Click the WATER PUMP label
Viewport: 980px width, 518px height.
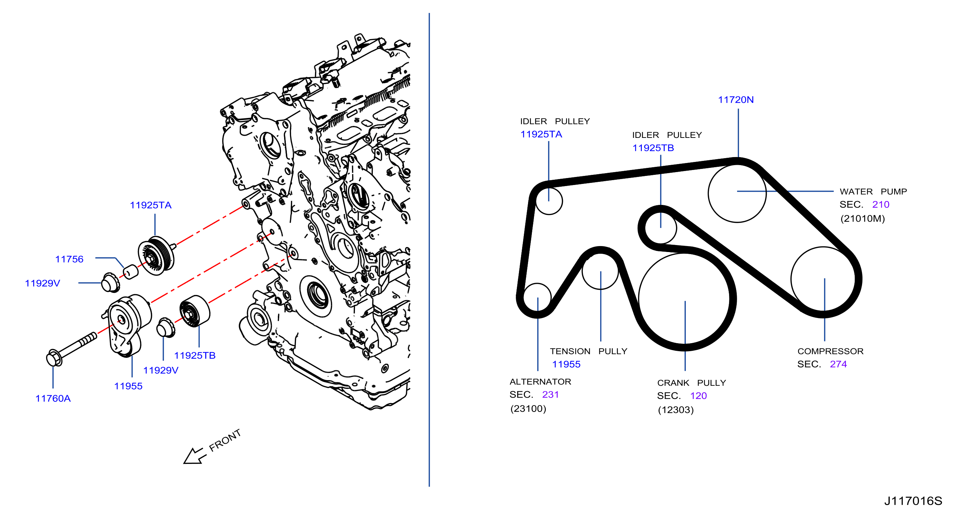tap(873, 191)
